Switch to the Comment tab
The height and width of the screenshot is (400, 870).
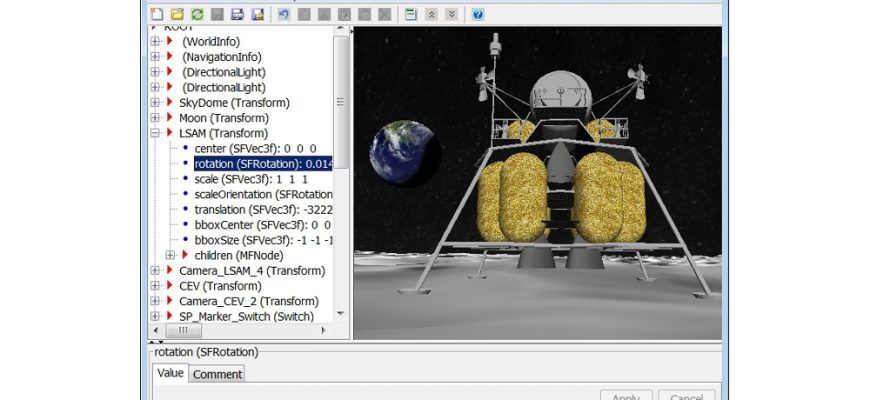(217, 374)
